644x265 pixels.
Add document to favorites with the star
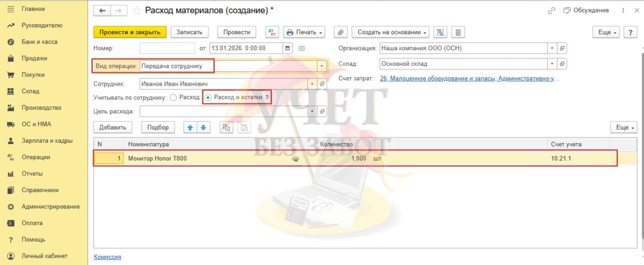pyautogui.click(x=136, y=11)
